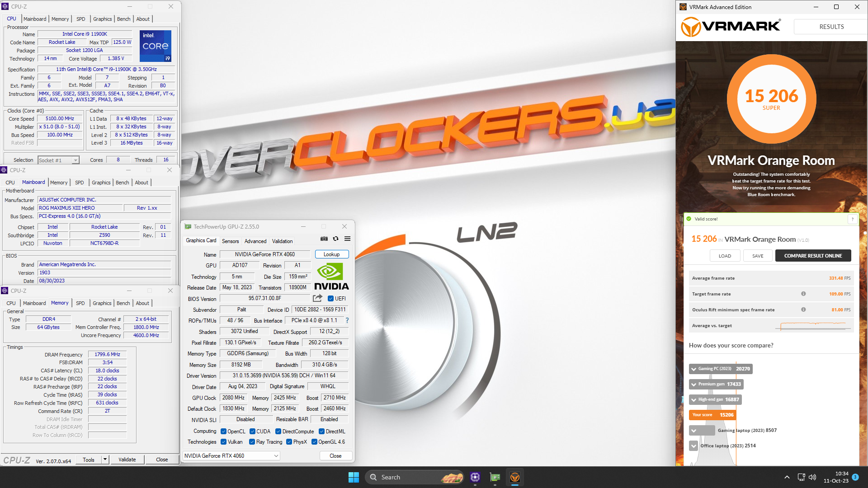
Task: Click the GPU-Z Close button
Action: click(335, 456)
